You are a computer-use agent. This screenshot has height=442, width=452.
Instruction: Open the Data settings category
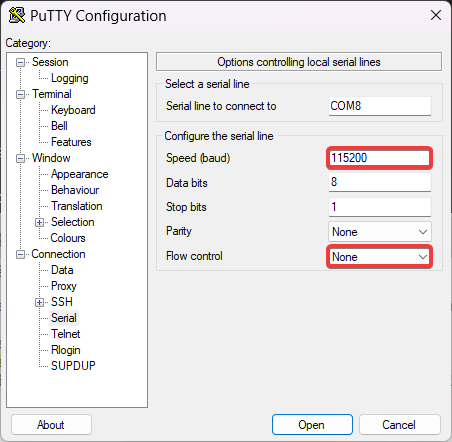click(62, 270)
